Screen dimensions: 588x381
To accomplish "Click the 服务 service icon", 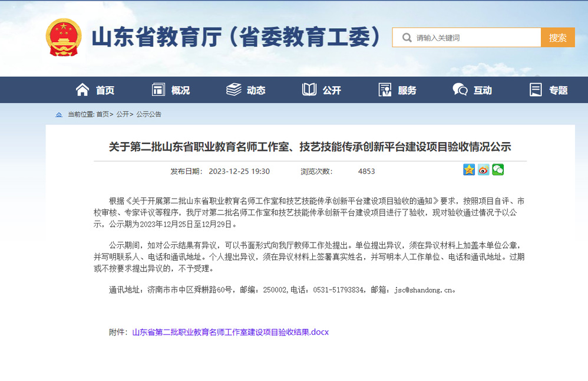I will pyautogui.click(x=385, y=90).
